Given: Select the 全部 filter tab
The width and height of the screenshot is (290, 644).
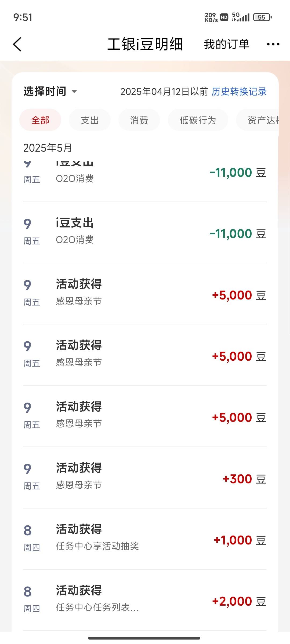Looking at the screenshot, I should tap(40, 120).
